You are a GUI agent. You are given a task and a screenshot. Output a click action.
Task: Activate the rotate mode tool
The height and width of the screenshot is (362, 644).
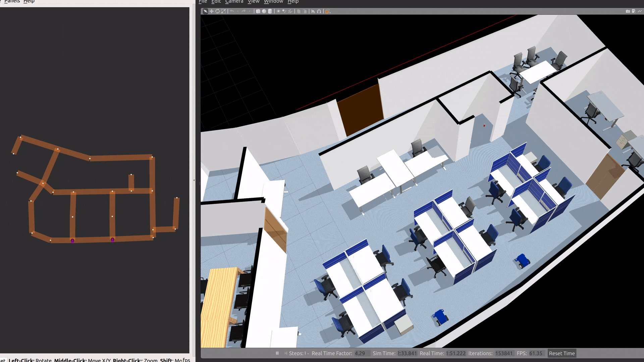click(217, 11)
